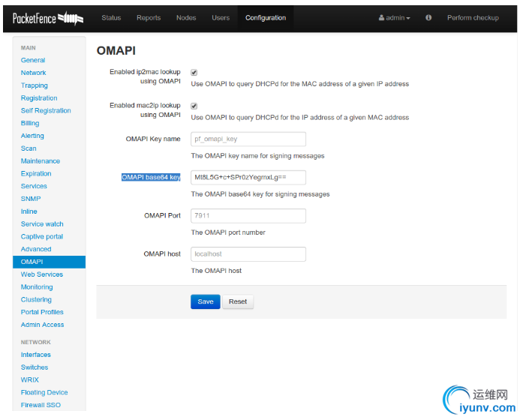Viewport: 520px width, 420px height.
Task: Click the OMAPI Key name label
Action: pos(153,139)
